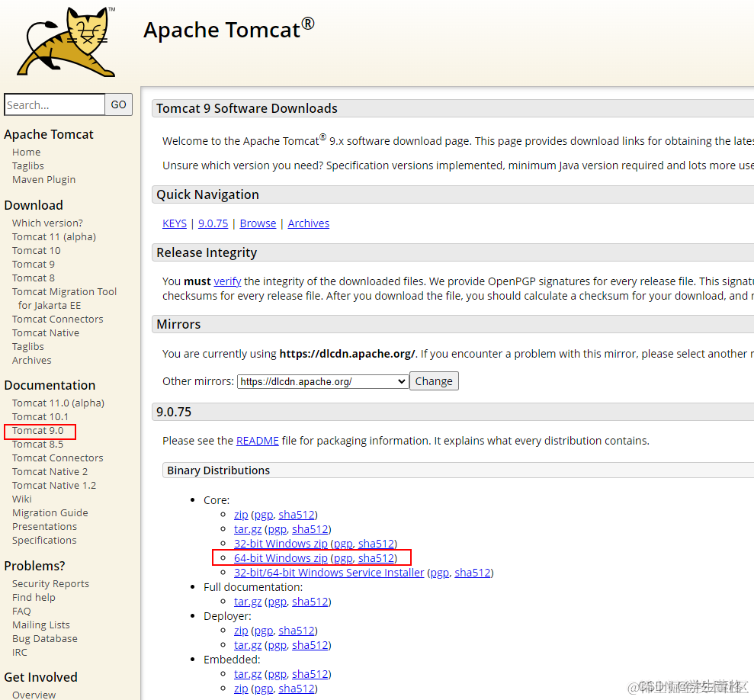Viewport: 754px width, 700px height.
Task: Select Tomcat 8 download link
Action: point(34,278)
